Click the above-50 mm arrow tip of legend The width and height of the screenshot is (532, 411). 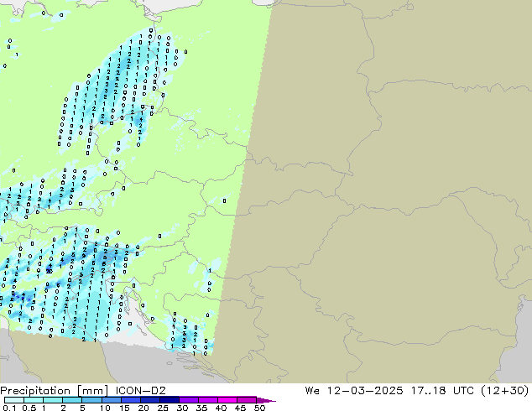click(x=266, y=400)
